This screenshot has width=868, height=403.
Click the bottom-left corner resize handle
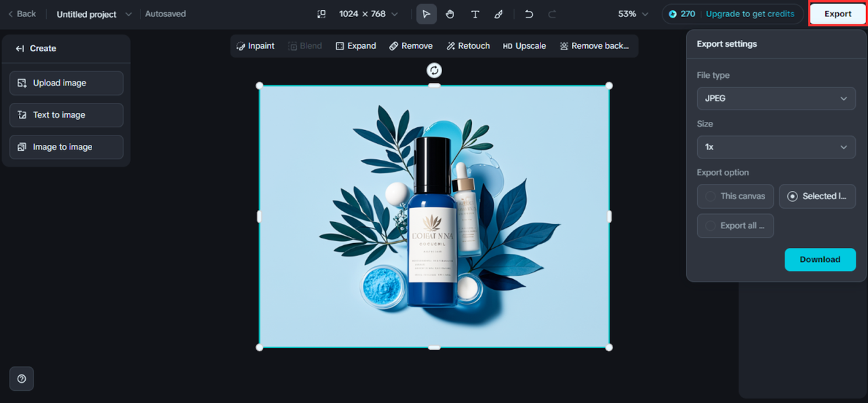click(x=259, y=347)
